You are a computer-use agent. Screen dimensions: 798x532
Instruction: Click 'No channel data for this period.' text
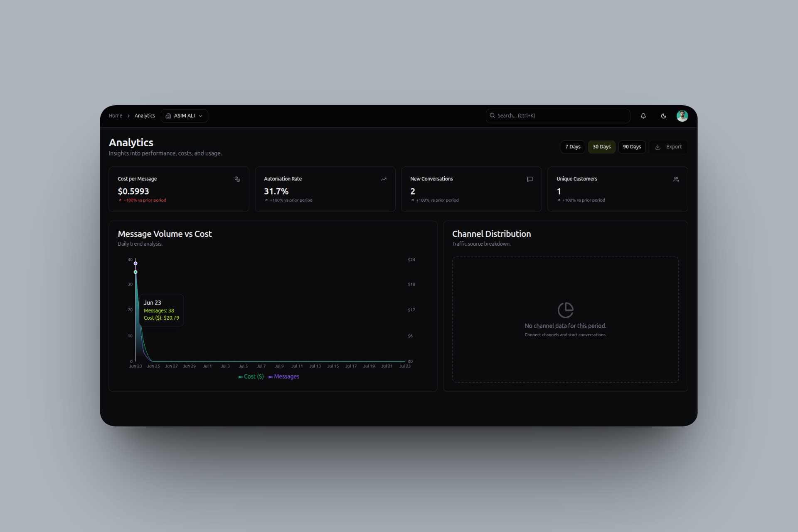click(x=565, y=326)
